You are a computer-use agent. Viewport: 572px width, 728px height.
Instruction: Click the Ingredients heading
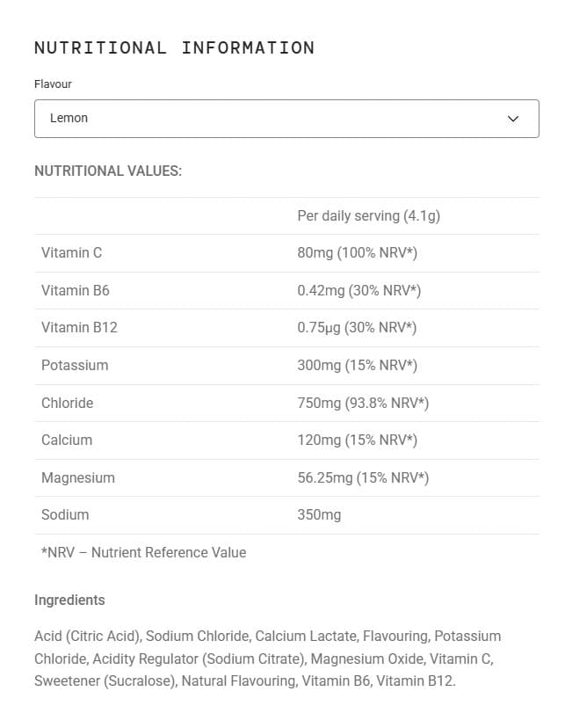(69, 600)
